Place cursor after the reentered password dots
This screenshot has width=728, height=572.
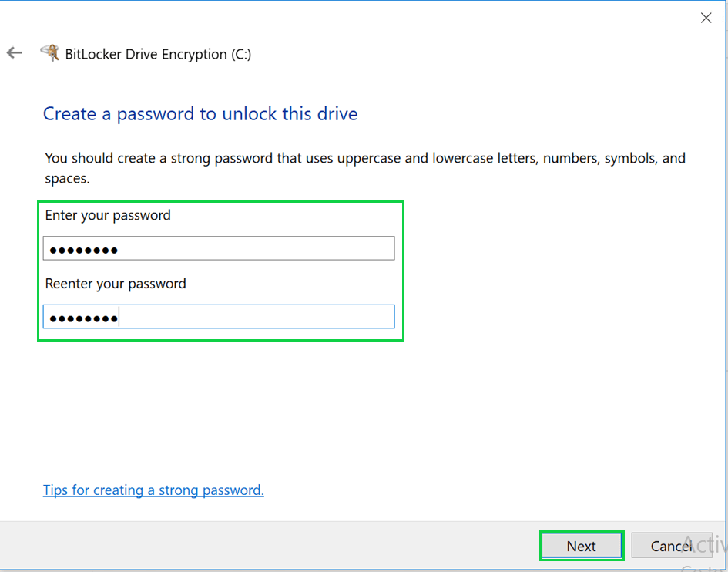(x=119, y=318)
